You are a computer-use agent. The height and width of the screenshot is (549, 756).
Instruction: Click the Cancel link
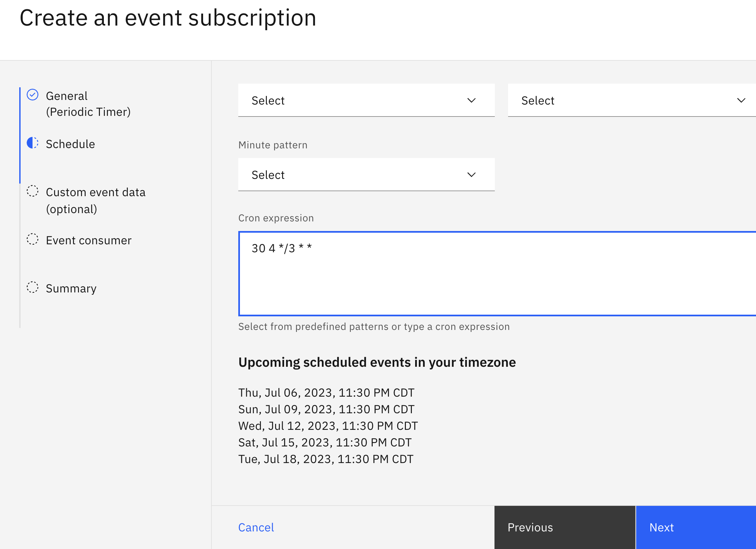point(256,527)
